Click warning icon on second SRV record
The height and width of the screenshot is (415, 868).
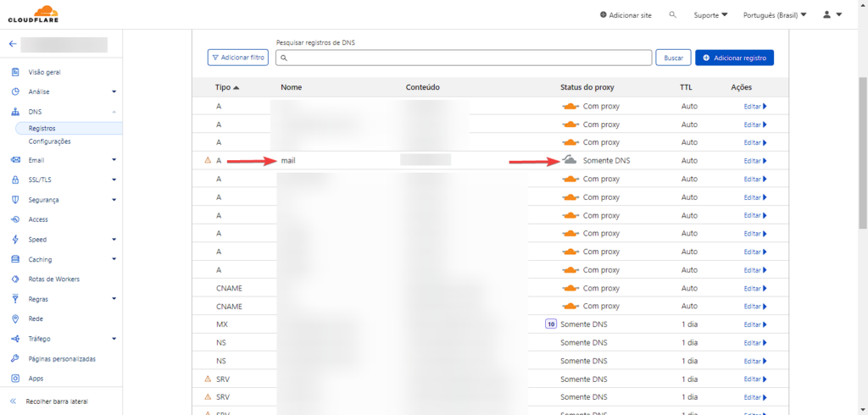coord(209,397)
